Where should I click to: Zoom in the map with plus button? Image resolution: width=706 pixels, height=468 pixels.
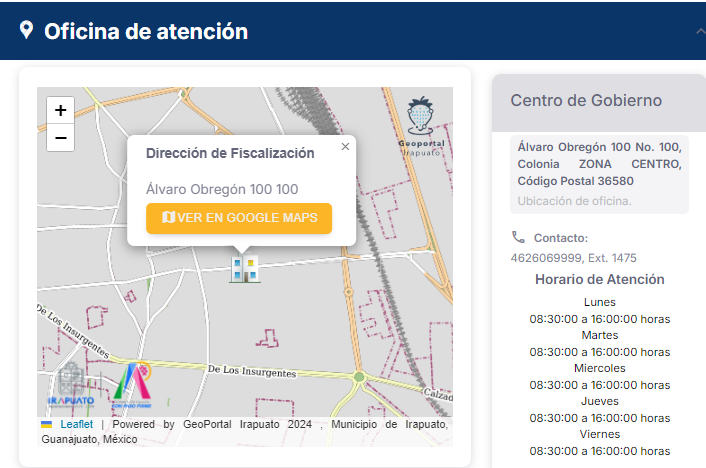pyautogui.click(x=60, y=110)
